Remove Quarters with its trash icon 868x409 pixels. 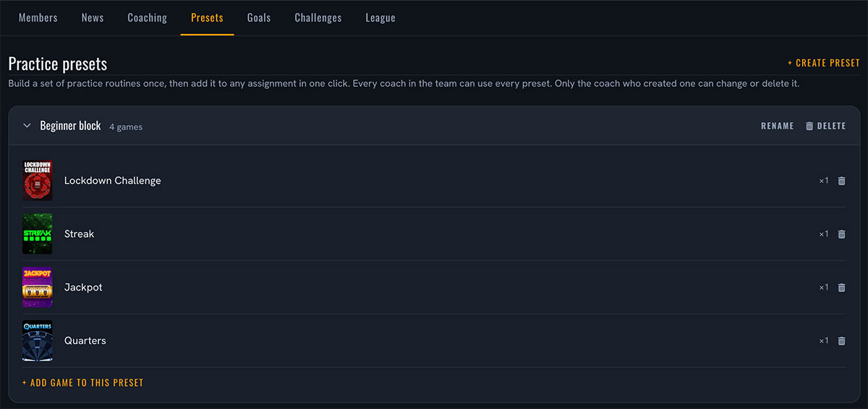(x=841, y=341)
